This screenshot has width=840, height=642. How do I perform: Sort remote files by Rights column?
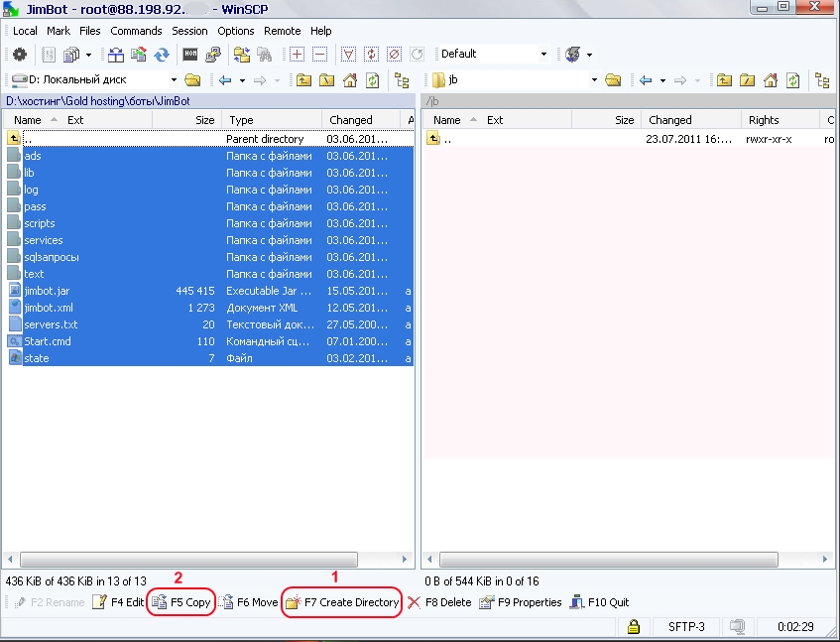[x=780, y=120]
